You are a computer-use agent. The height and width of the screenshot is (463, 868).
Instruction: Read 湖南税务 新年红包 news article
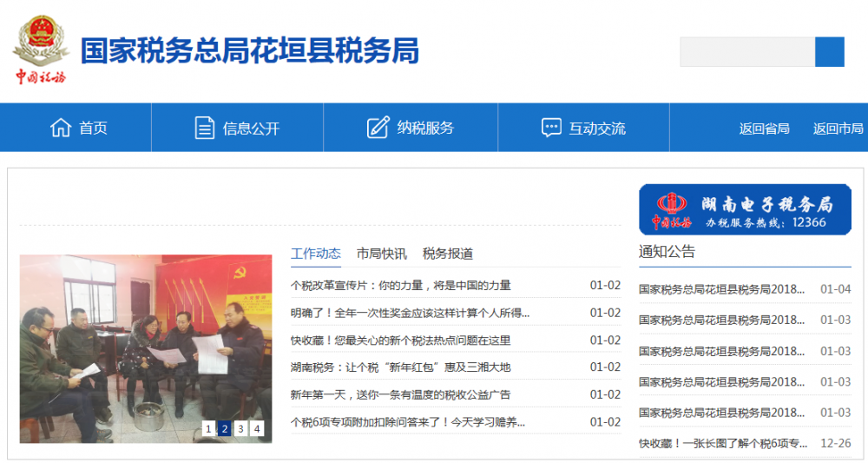pyautogui.click(x=401, y=367)
